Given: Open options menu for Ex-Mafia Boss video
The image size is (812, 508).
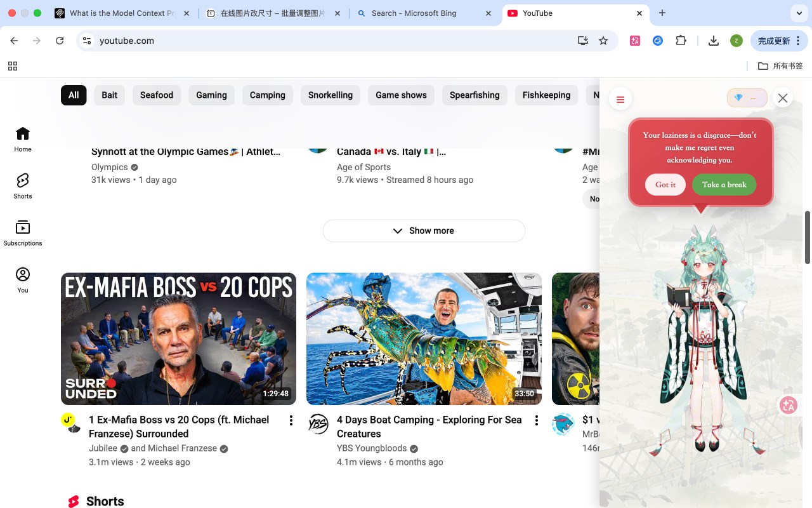Looking at the screenshot, I should pos(291,420).
